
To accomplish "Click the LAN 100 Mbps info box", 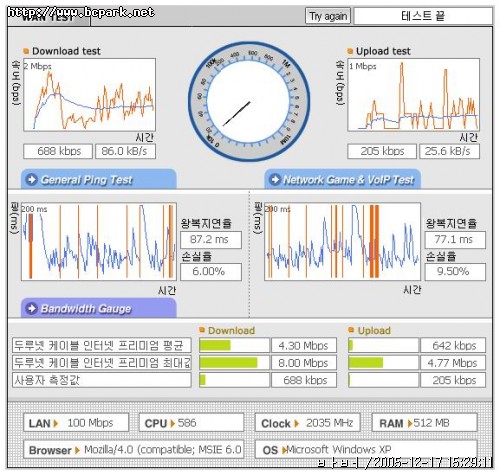I will pos(76,423).
